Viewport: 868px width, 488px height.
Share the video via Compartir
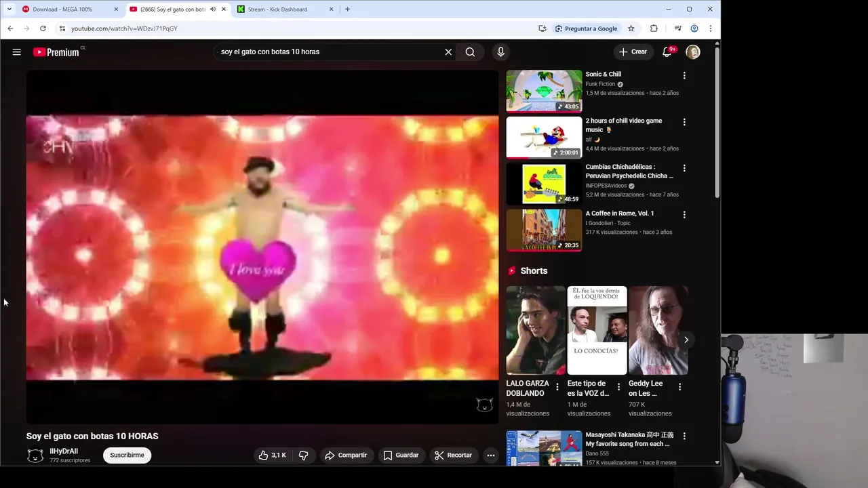pos(346,455)
